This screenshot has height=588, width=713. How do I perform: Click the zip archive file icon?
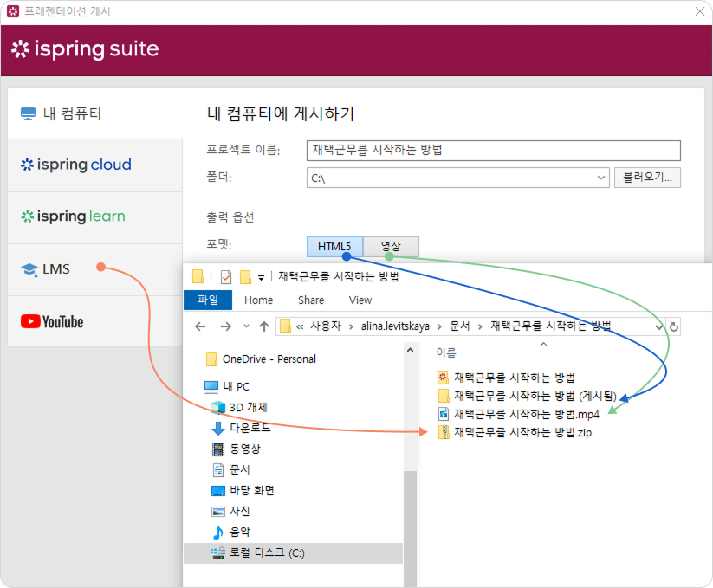point(444,432)
